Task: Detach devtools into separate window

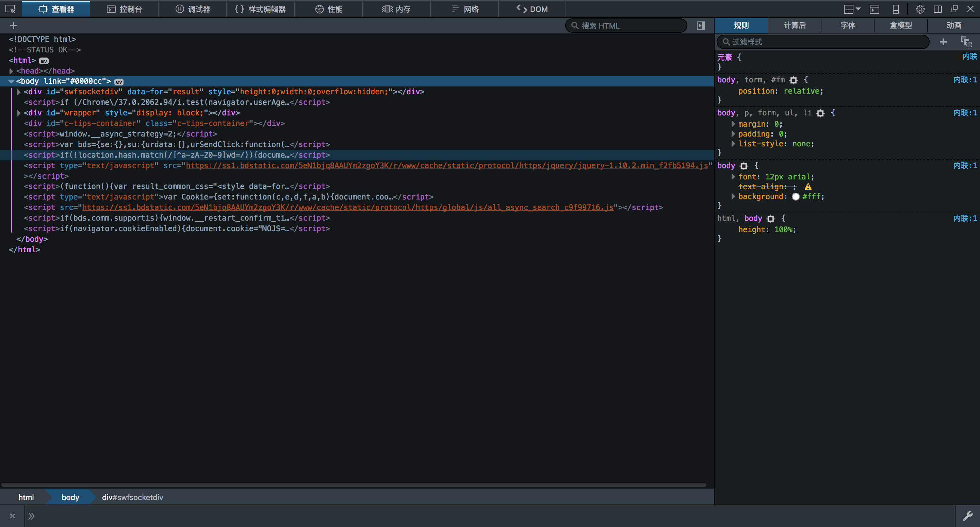Action: [954, 9]
